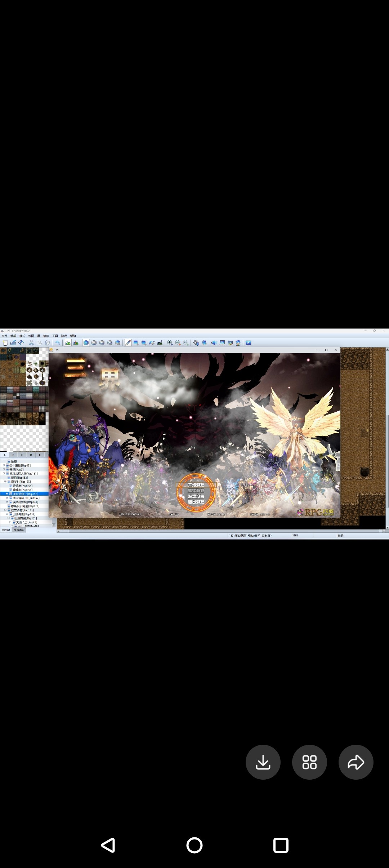Switch to Event edit mode icon

coord(76,343)
